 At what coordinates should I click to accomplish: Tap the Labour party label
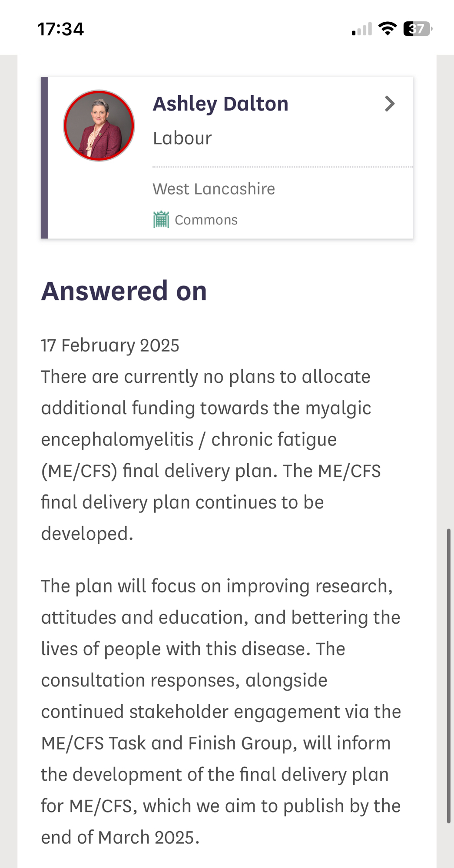[182, 138]
